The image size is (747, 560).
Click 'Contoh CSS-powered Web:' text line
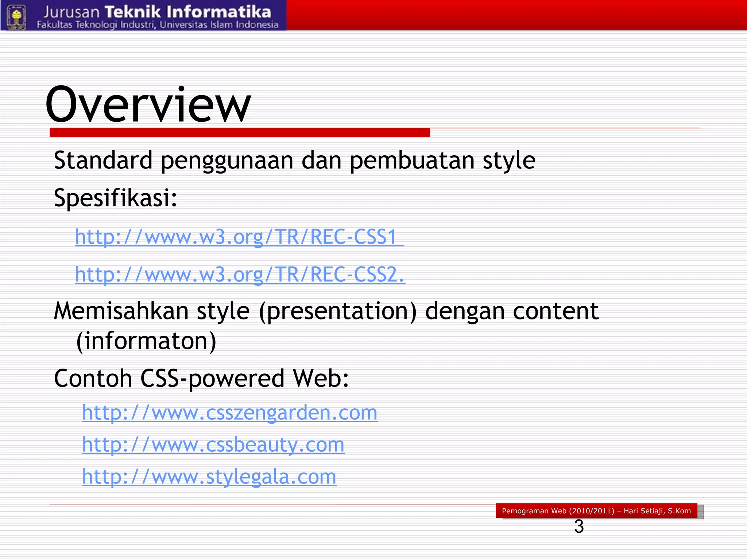(x=201, y=379)
